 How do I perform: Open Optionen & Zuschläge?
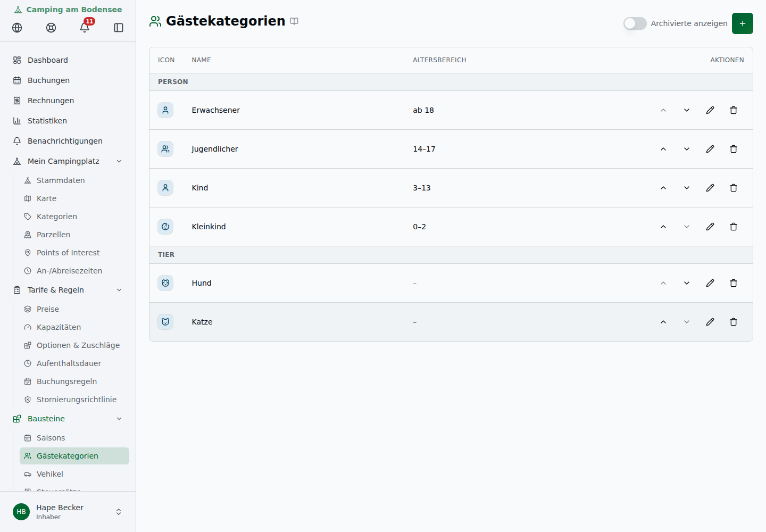point(74,345)
